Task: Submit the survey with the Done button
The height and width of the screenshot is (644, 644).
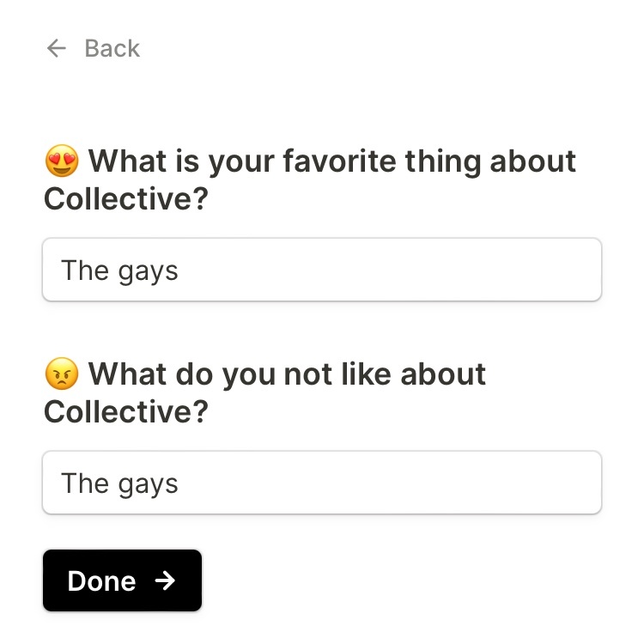Action: click(x=123, y=580)
